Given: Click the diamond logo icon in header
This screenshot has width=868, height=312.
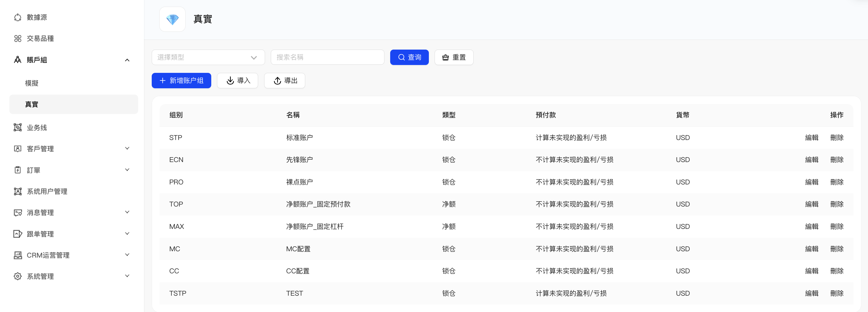Looking at the screenshot, I should pos(172,19).
